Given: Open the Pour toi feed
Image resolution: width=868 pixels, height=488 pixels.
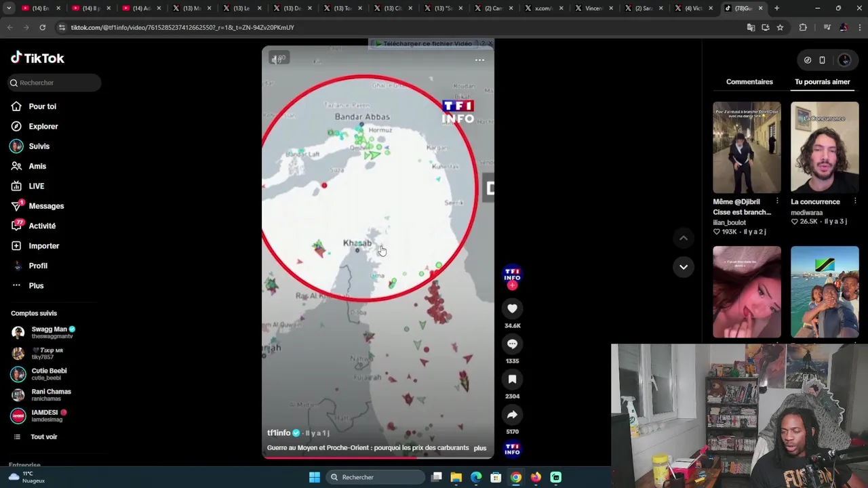Looking at the screenshot, I should [42, 106].
